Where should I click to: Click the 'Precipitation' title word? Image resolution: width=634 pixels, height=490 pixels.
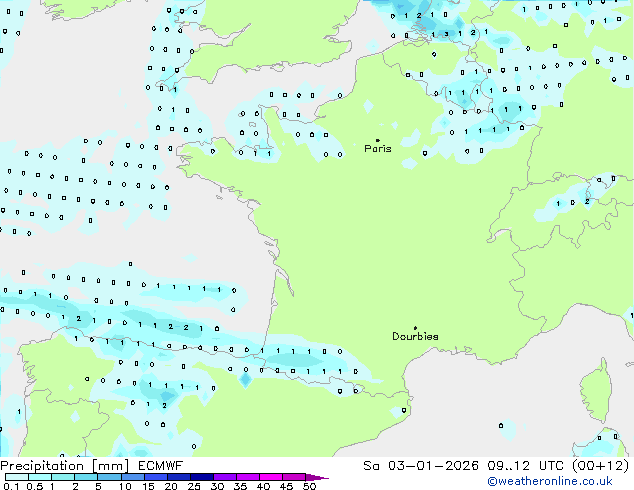(42, 466)
